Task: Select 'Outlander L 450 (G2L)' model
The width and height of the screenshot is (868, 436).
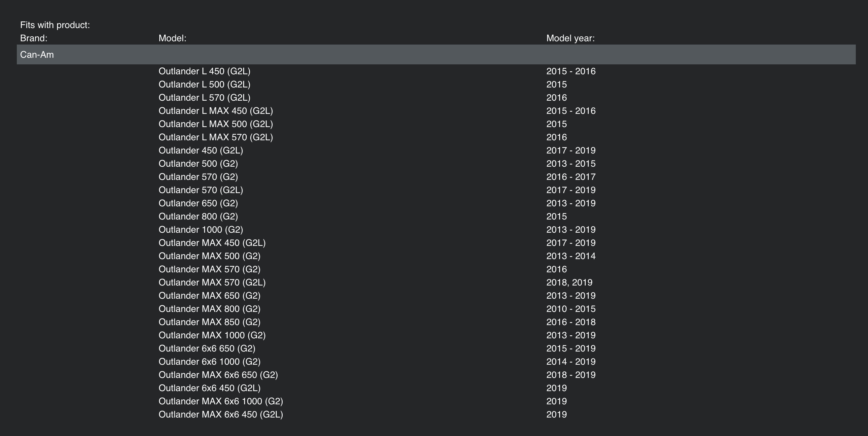Action: click(x=204, y=71)
